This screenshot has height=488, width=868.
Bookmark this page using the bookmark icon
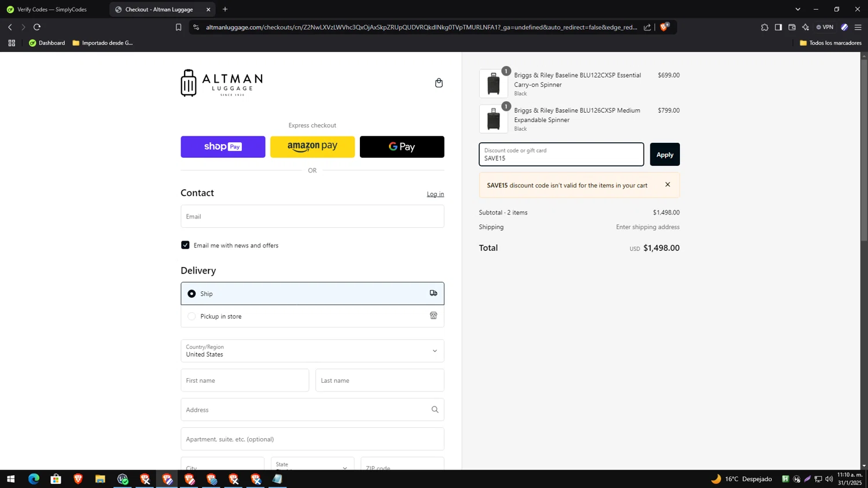178,27
